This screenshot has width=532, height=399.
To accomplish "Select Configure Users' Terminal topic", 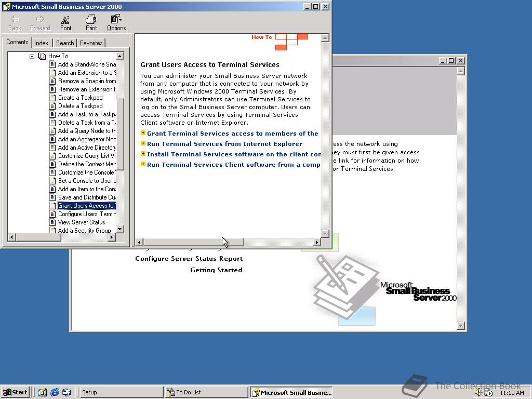I will pos(87,214).
